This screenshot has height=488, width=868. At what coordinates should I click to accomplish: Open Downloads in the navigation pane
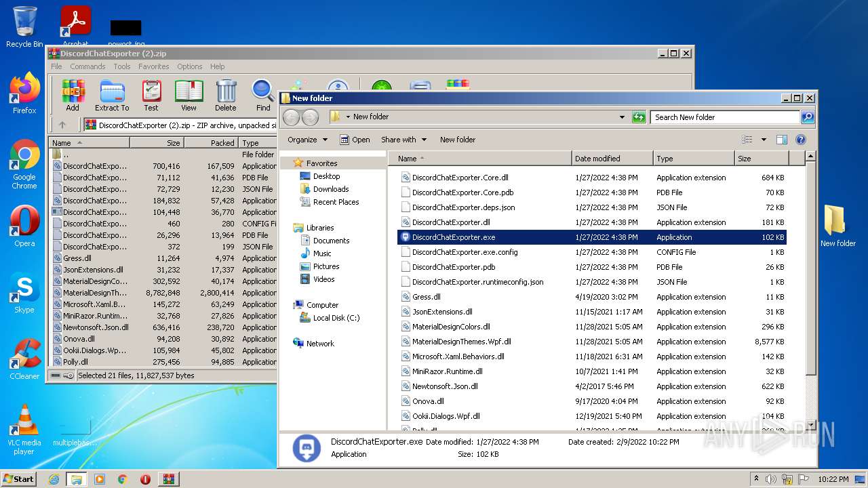click(x=331, y=189)
